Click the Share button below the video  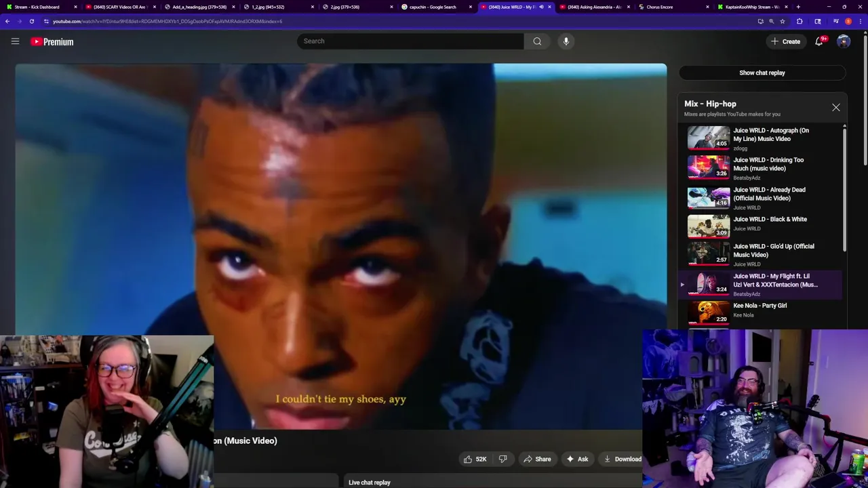536,459
